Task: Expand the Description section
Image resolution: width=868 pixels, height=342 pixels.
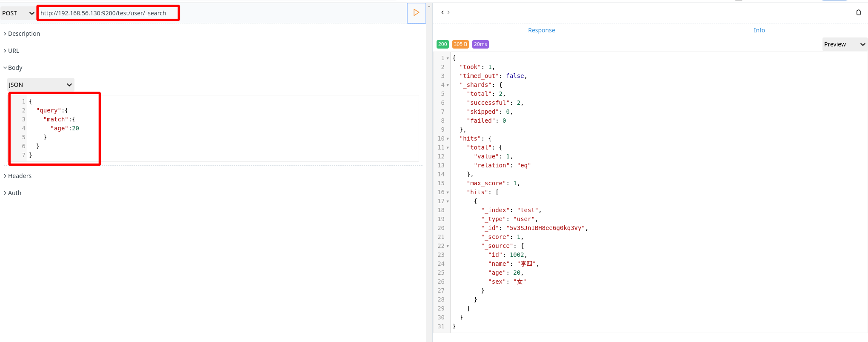Action: click(x=22, y=34)
